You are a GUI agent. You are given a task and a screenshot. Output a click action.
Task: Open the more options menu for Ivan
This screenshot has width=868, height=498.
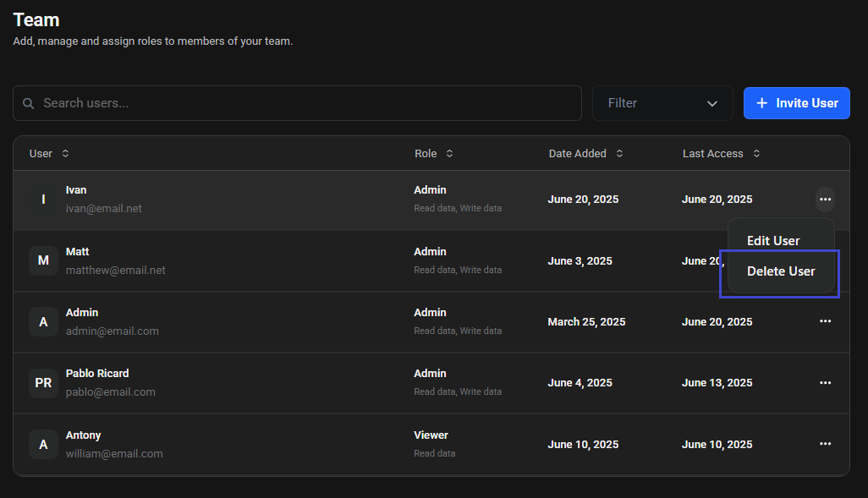click(825, 200)
